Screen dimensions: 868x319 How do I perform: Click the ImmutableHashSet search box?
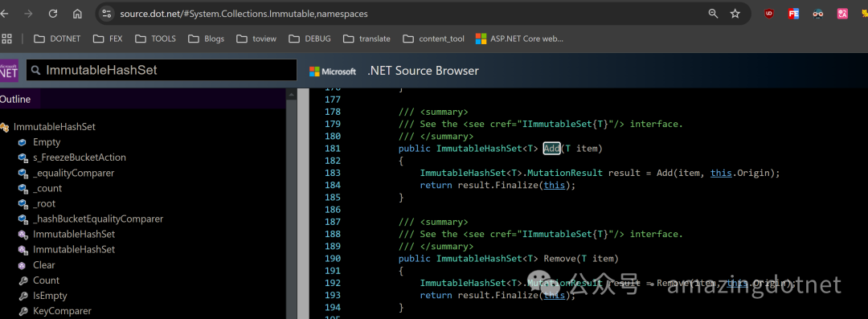click(162, 70)
